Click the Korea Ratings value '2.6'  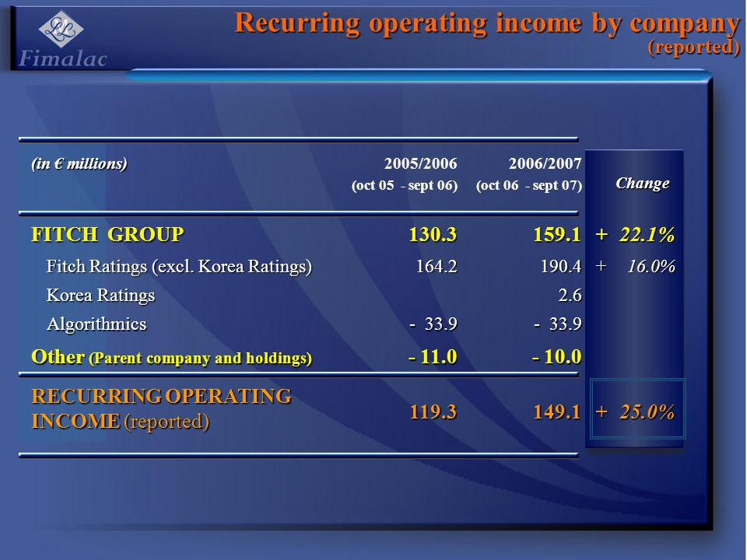tap(570, 296)
